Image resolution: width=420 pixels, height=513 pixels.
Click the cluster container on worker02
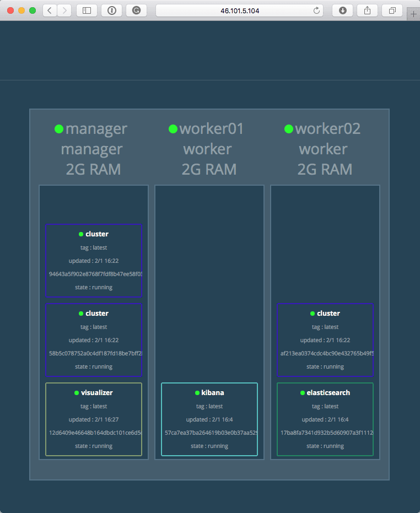tap(325, 340)
